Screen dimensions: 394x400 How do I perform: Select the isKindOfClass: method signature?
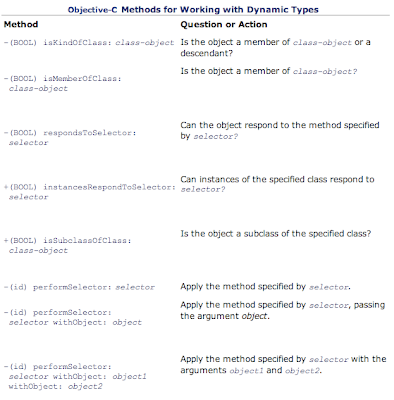89,43
